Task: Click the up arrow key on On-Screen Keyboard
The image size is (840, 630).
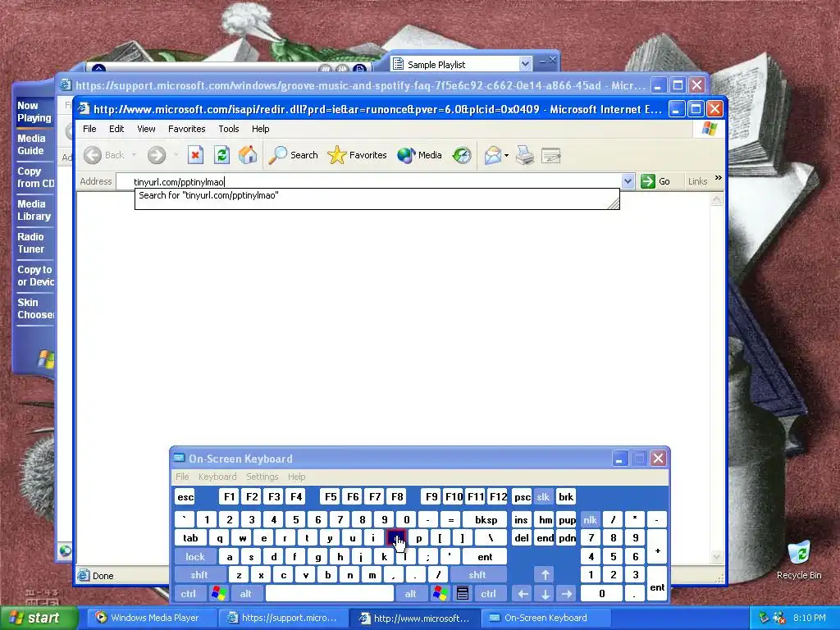Action: (x=545, y=575)
